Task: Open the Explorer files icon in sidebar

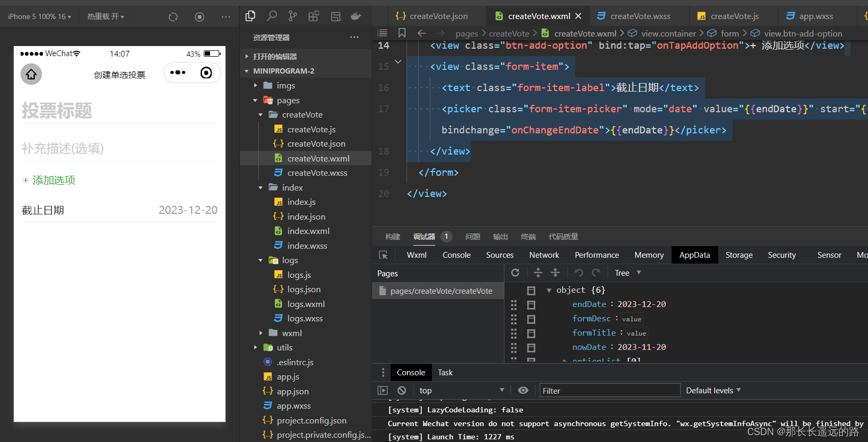Action: [x=250, y=16]
